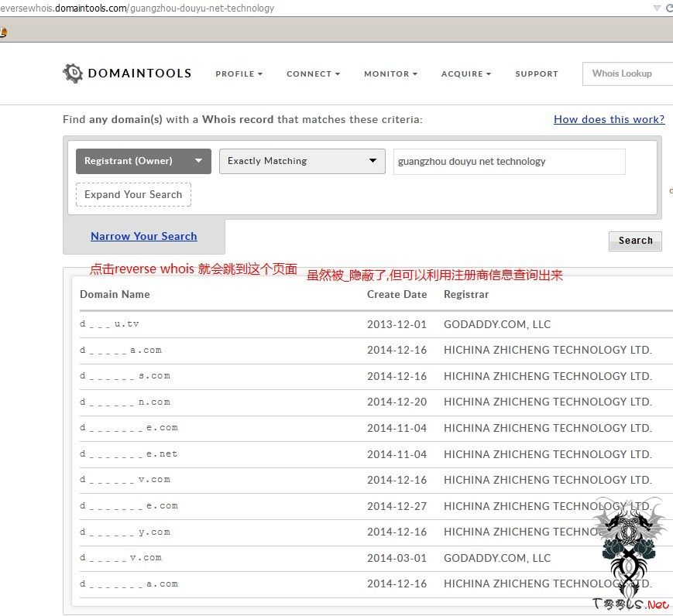Click the Search button
Image resolution: width=673 pixels, height=616 pixels.
(x=635, y=241)
